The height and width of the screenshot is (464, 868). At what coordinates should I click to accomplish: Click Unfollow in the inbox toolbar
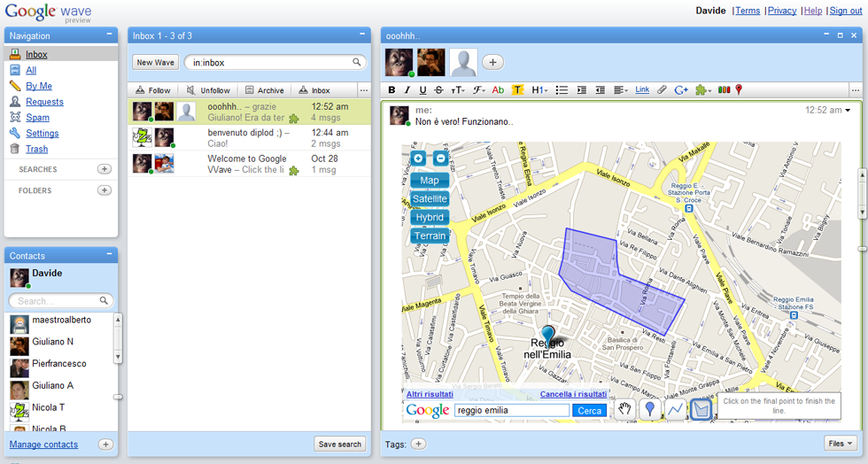tap(208, 90)
